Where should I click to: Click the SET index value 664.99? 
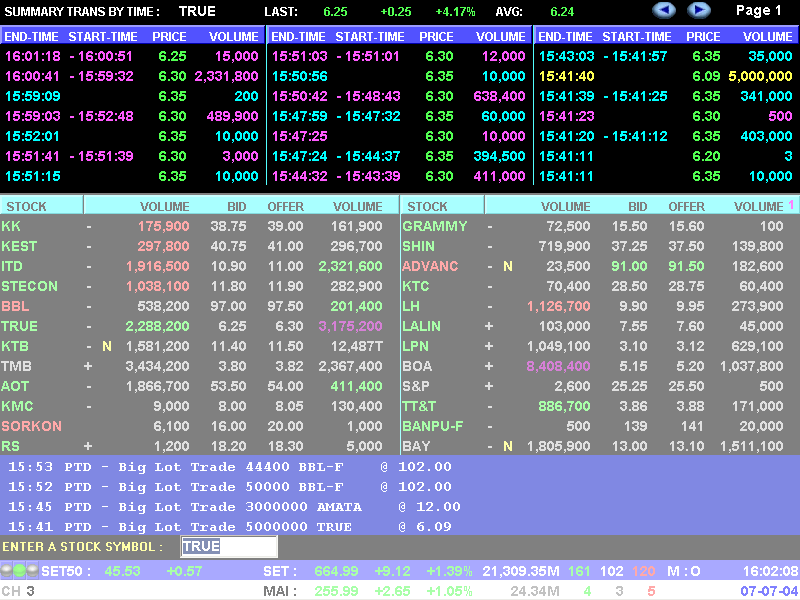pyautogui.click(x=336, y=571)
